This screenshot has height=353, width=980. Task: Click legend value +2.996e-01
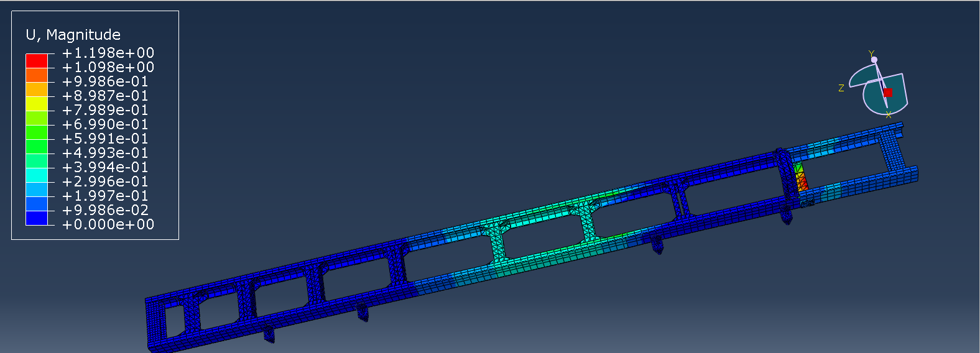point(105,181)
